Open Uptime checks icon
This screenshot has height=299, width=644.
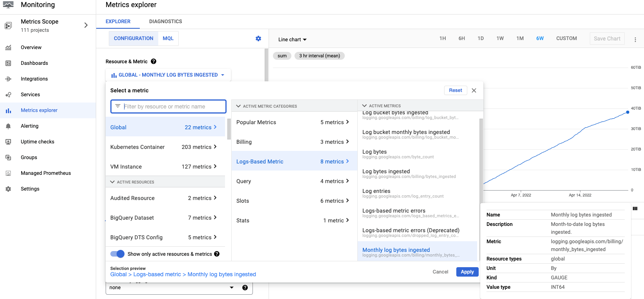(8, 142)
